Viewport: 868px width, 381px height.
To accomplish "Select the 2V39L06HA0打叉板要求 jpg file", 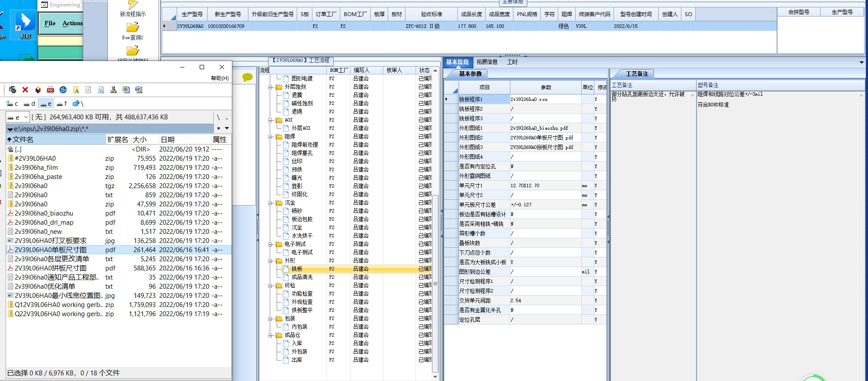I will coord(50,241).
